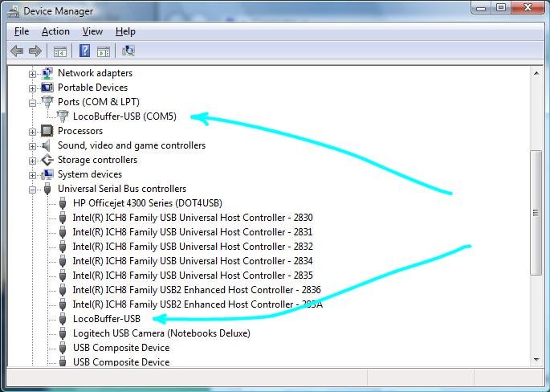Expand Sound, video and game controllers

coord(32,146)
